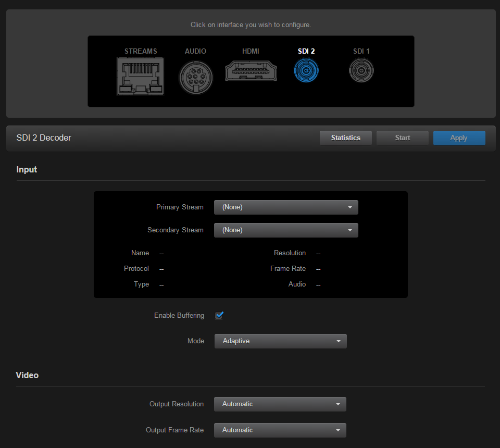Switch to the AUDIO tab label
The image size is (500, 448).
[x=195, y=51]
